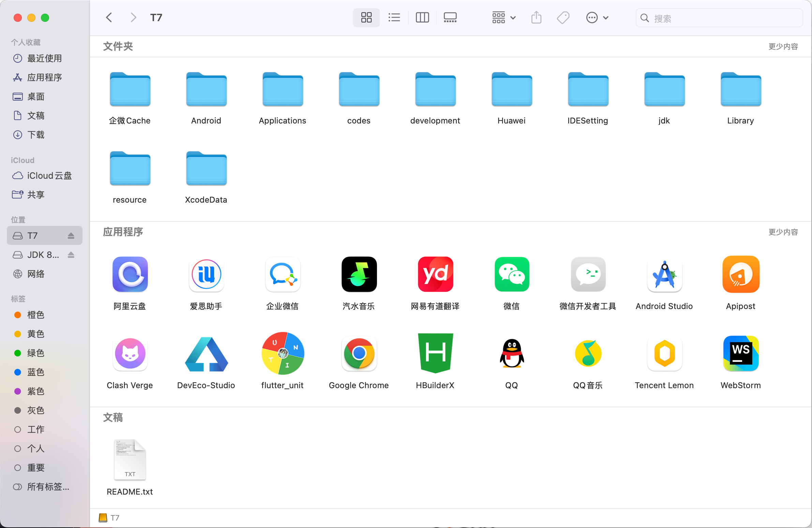Click the Clash Verge cat icon
812x528 pixels.
(x=130, y=353)
